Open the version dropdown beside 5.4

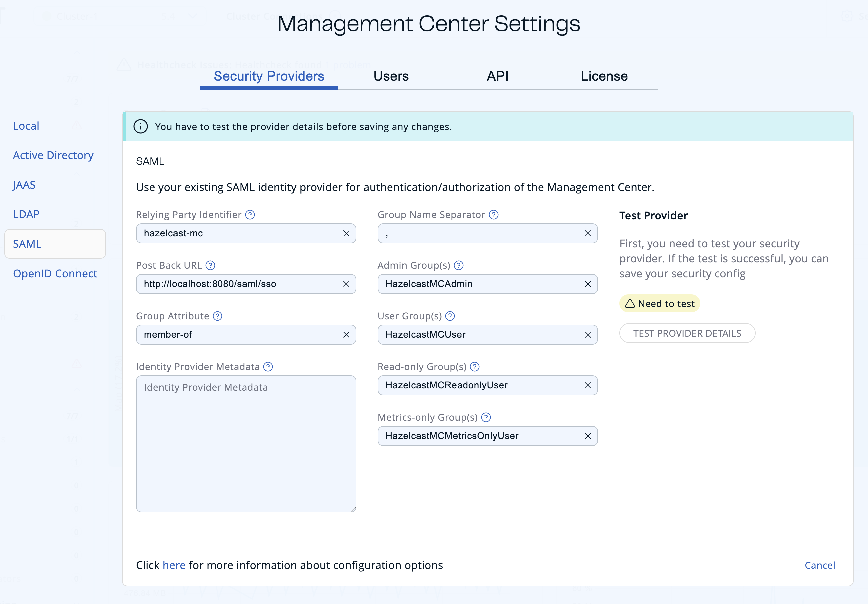click(x=193, y=16)
